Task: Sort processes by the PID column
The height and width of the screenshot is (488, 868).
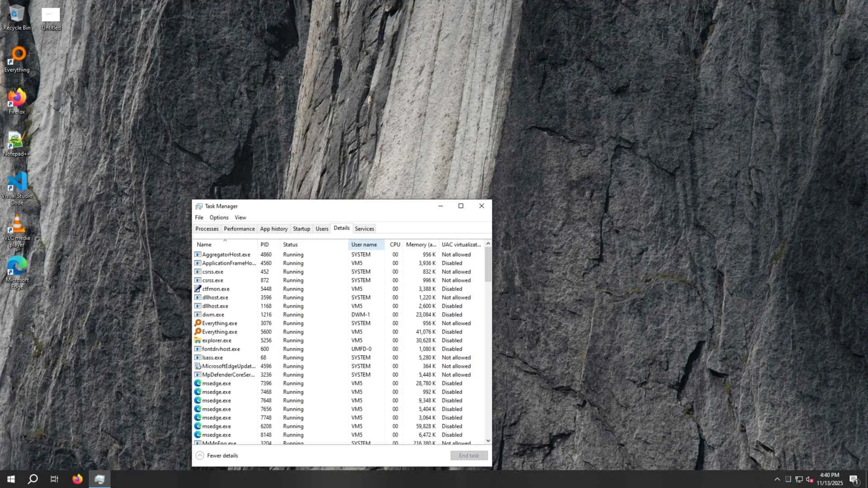Action: click(x=264, y=244)
